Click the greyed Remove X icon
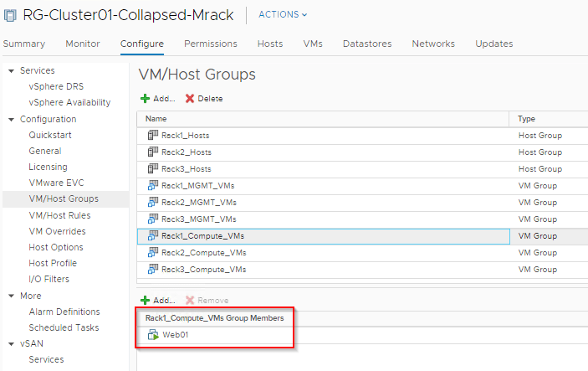The width and height of the screenshot is (588, 371). (190, 301)
